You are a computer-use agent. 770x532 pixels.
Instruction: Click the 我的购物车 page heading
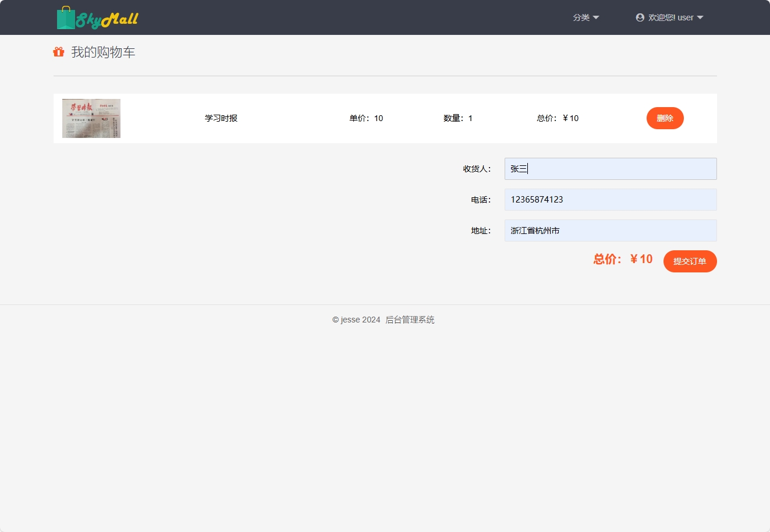click(102, 52)
